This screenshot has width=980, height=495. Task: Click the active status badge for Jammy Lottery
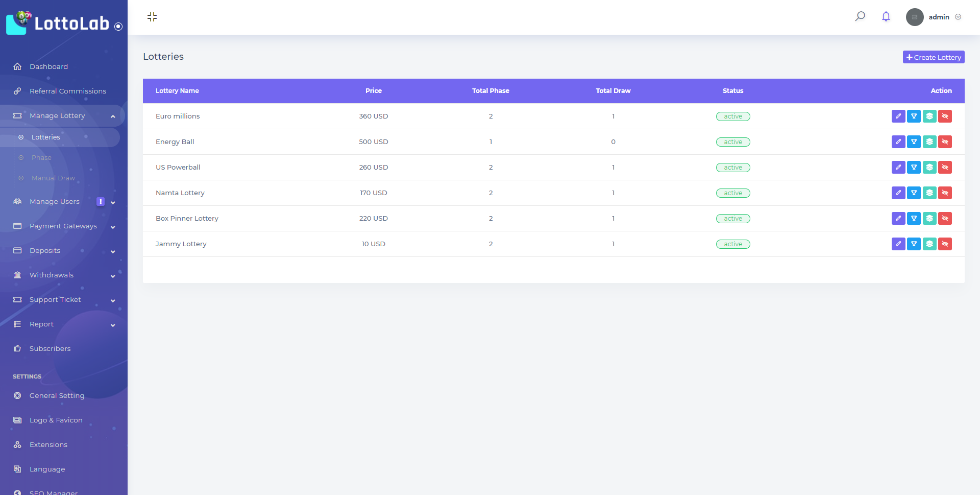tap(732, 244)
